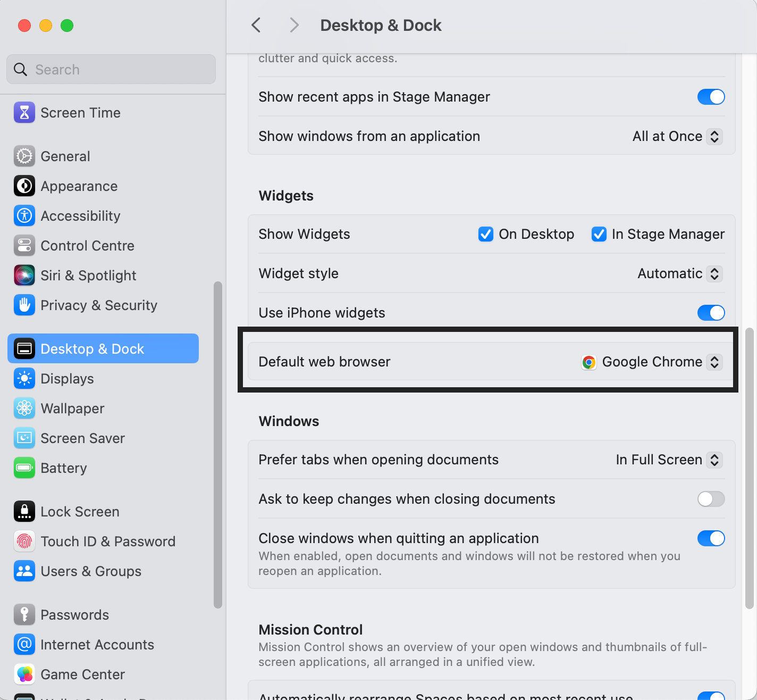Open Accessibility label in sidebar

(81, 216)
